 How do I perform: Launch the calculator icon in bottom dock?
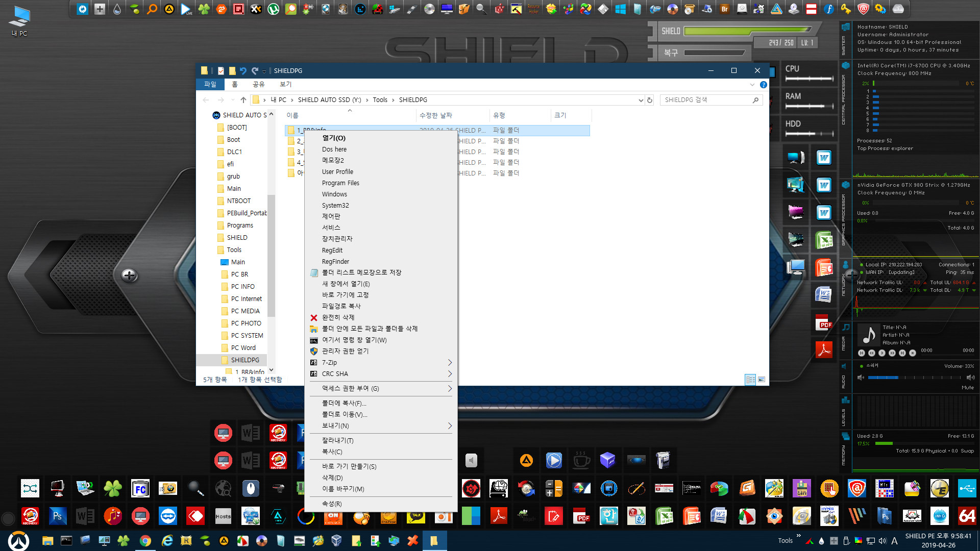tap(553, 488)
